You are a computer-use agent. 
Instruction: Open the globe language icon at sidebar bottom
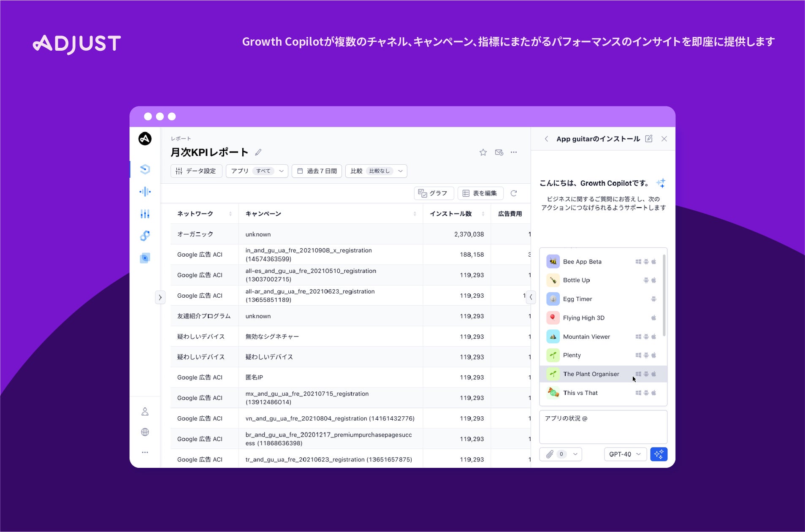[x=145, y=432]
